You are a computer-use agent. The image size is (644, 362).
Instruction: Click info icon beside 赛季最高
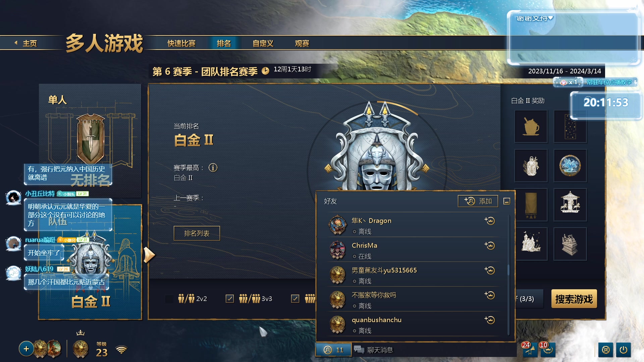click(213, 168)
